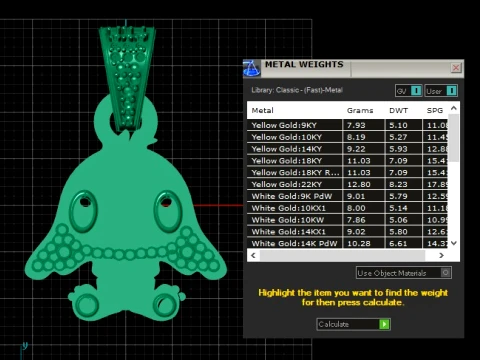The width and height of the screenshot is (480, 360).
Task: Select the White Gold:10KW row
Action: (x=347, y=220)
